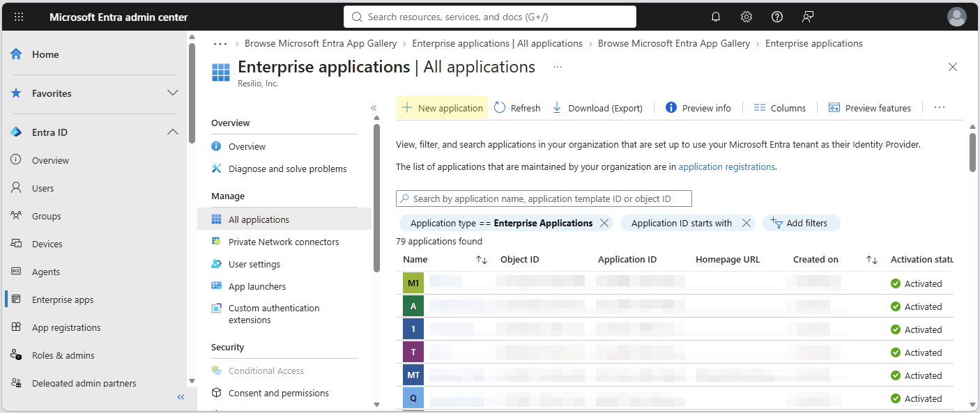Collapse the left navigation pane chevron
980x413 pixels.
tap(181, 397)
